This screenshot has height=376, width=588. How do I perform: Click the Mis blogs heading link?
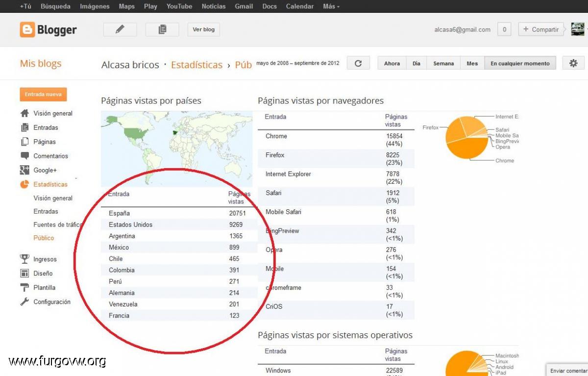point(41,64)
